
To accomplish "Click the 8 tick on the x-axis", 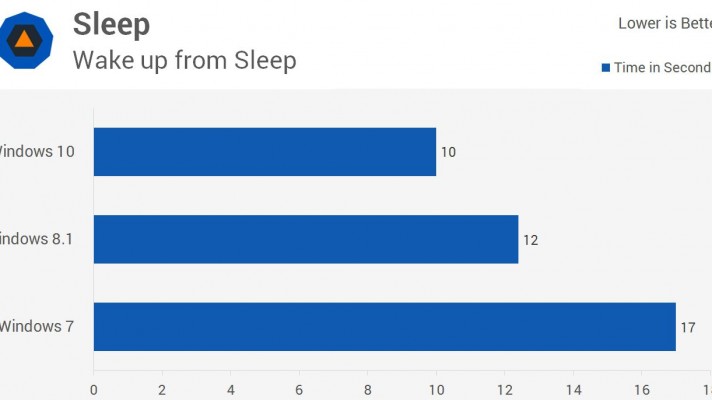I will pos(368,390).
